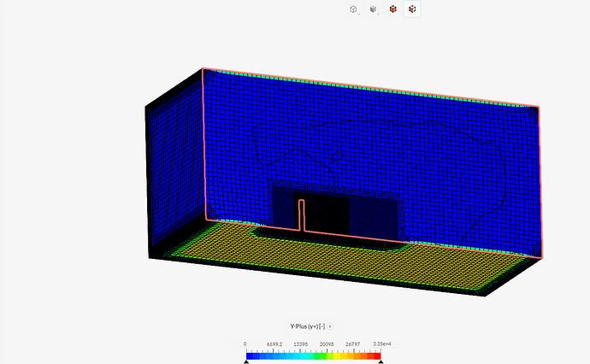Click the legend tick value 13398
This screenshot has height=364, width=590.
(301, 344)
